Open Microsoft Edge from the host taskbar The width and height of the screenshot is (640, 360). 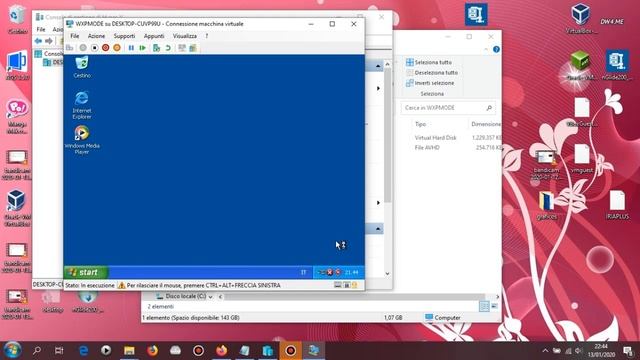pos(83,350)
